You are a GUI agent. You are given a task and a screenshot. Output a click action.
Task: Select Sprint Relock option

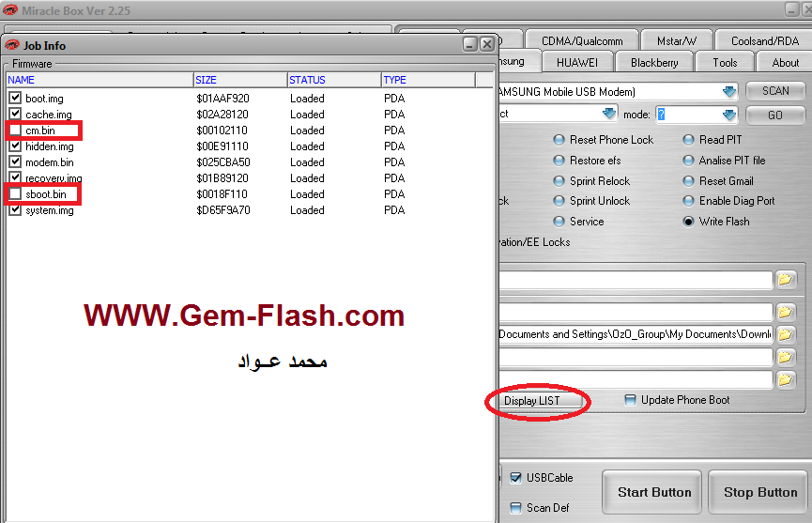click(x=559, y=181)
